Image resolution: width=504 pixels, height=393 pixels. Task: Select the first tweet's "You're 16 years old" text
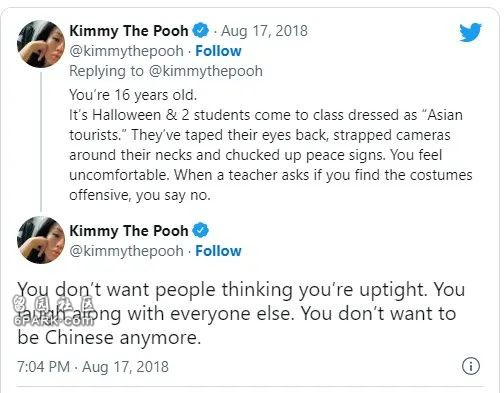133,95
